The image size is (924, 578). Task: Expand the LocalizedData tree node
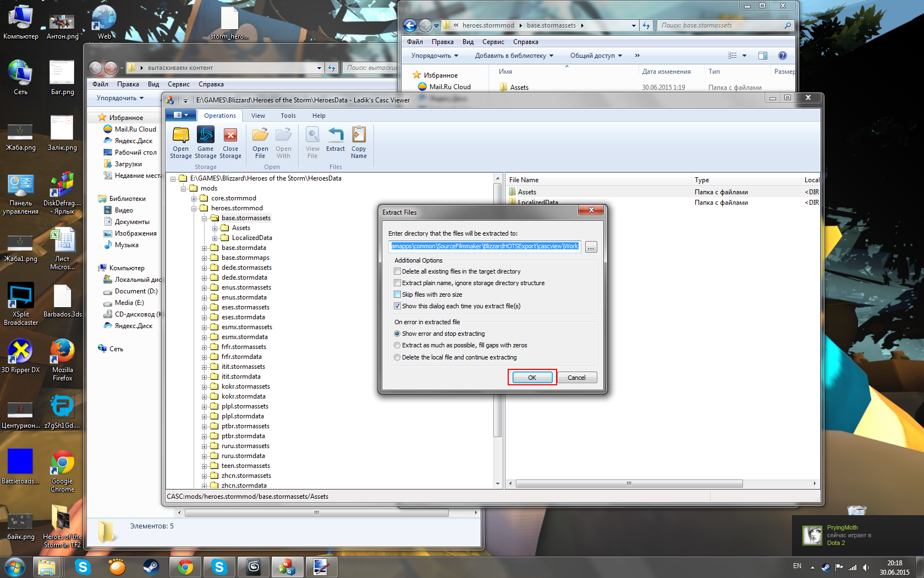[x=215, y=238]
